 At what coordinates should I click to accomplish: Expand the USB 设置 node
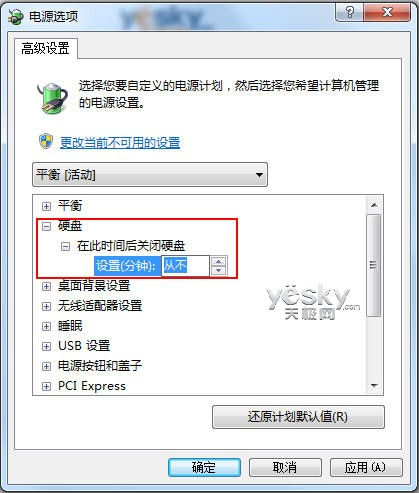(x=46, y=346)
